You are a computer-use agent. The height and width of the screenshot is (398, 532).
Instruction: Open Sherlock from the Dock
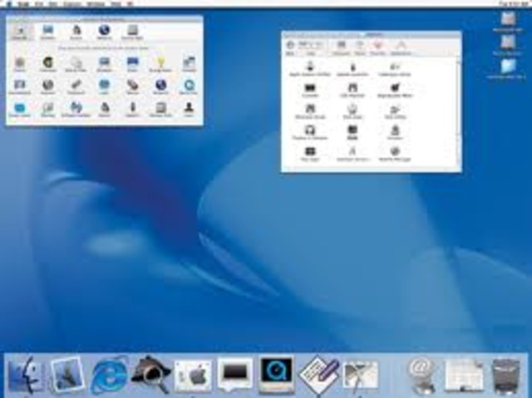tap(150, 374)
